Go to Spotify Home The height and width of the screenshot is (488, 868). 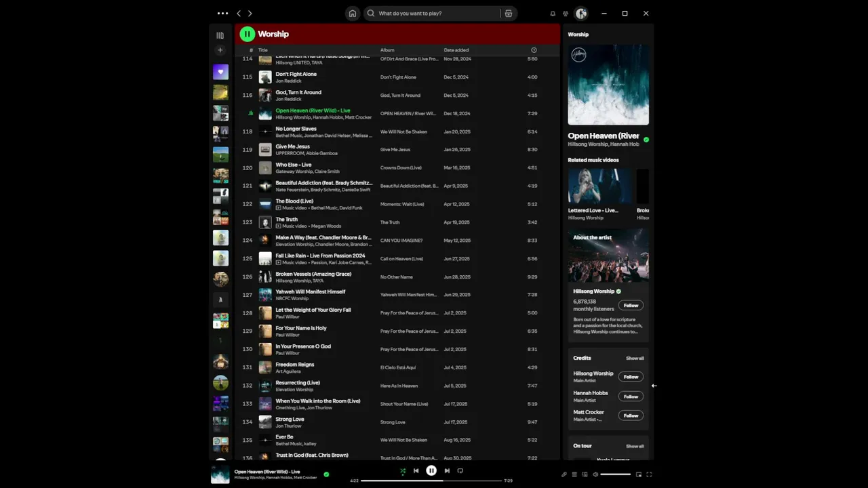352,13
